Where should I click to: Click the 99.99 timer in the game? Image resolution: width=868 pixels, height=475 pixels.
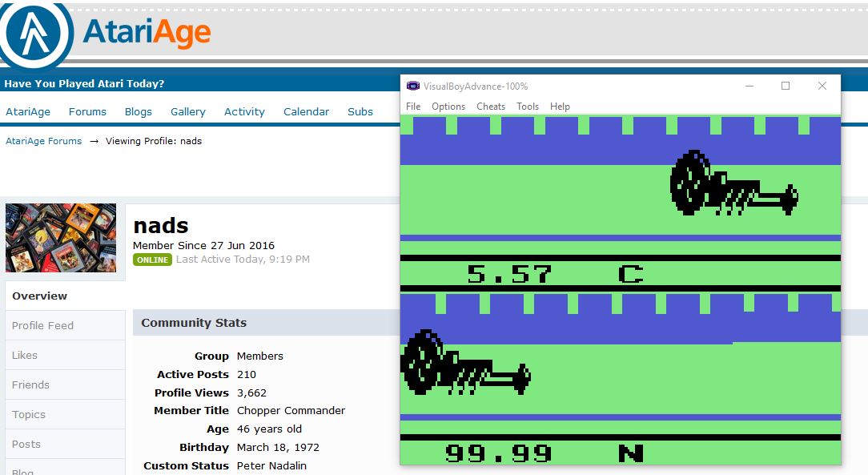tap(499, 453)
